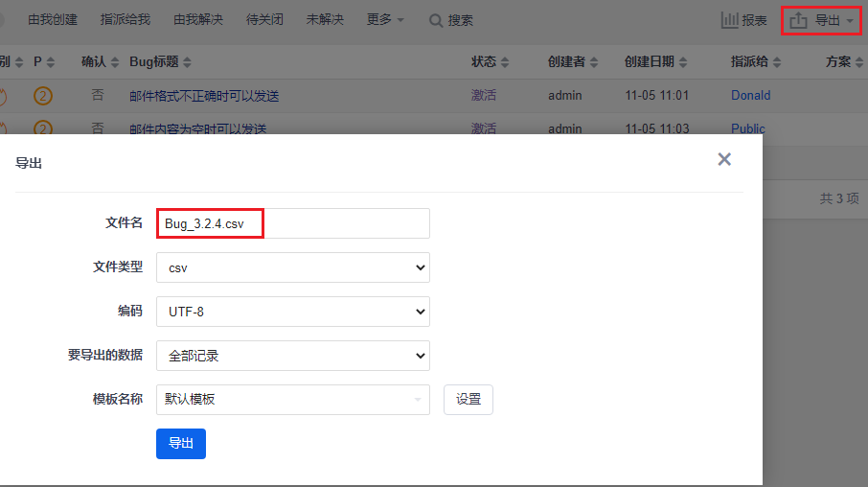Click 激活 status in Donald row
The image size is (868, 487).
483,95
